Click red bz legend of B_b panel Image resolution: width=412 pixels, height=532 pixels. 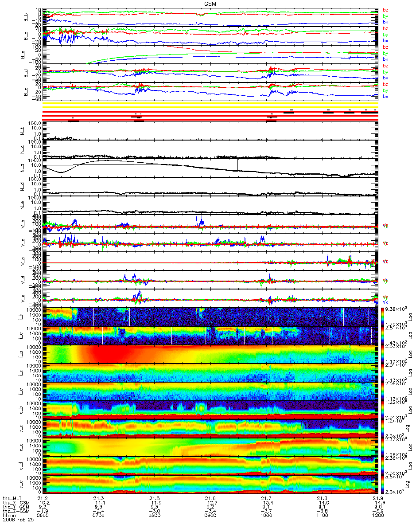click(x=385, y=10)
